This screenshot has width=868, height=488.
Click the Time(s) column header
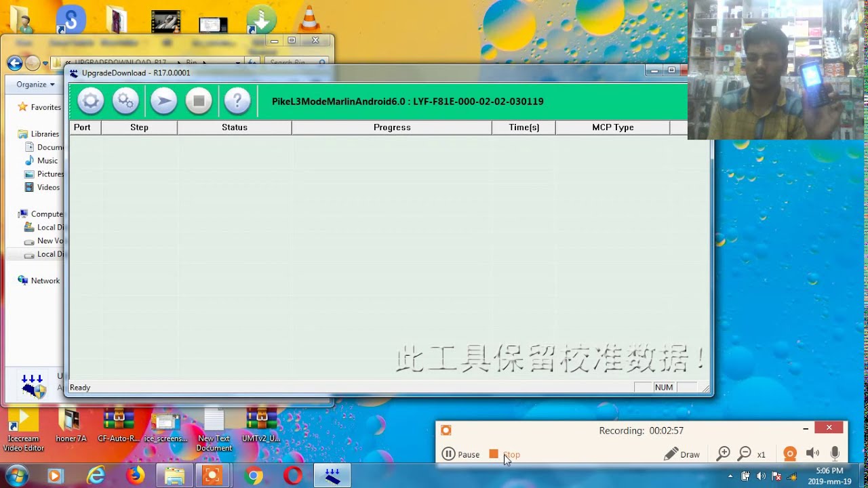[x=524, y=127]
